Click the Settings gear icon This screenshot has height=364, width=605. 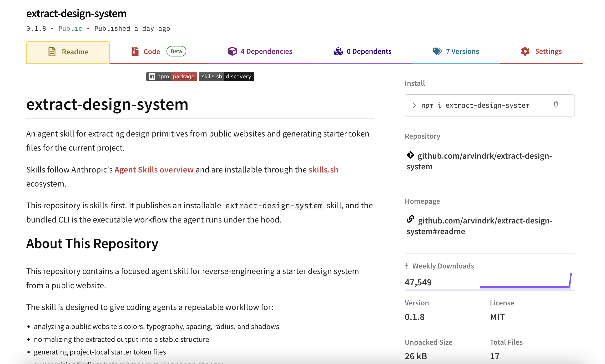tap(525, 51)
